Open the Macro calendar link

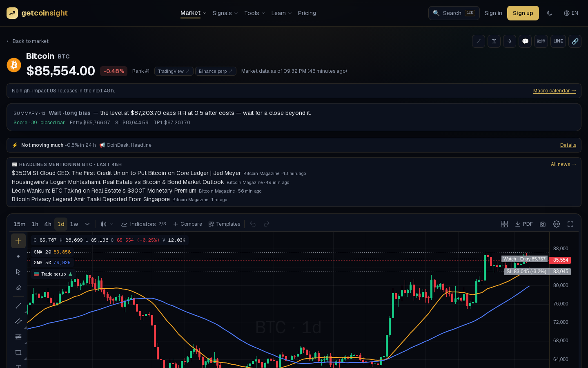coord(555,91)
